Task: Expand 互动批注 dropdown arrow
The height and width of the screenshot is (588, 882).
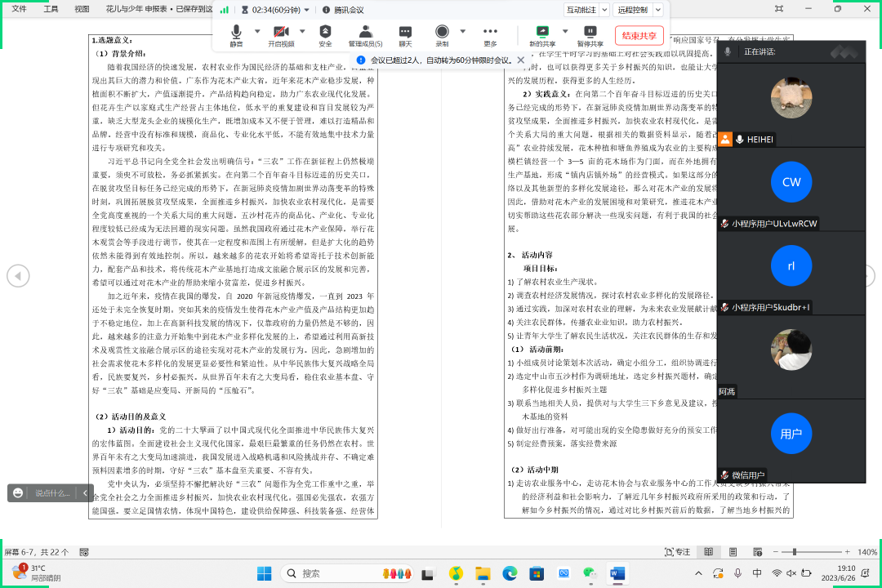Action: tap(604, 10)
